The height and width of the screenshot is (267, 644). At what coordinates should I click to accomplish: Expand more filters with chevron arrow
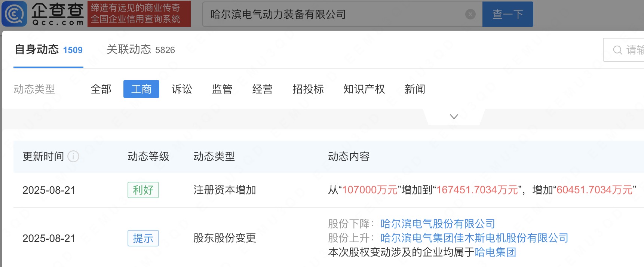pyautogui.click(x=454, y=117)
